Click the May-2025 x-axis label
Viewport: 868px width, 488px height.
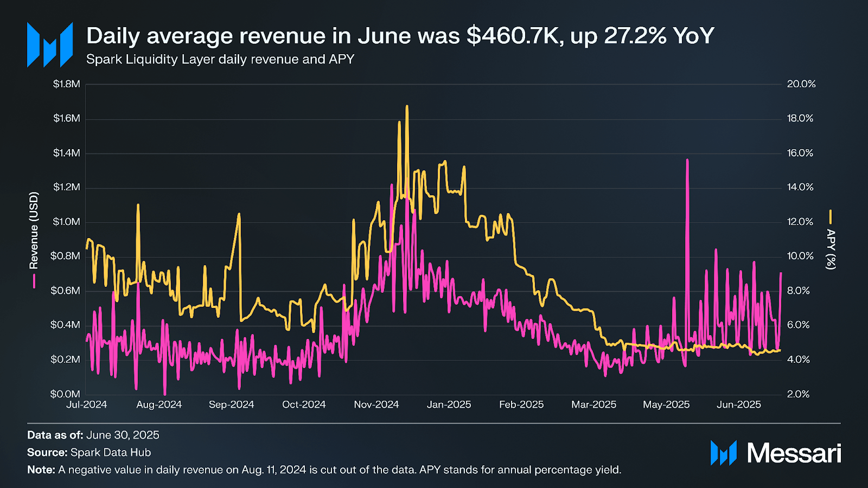666,404
